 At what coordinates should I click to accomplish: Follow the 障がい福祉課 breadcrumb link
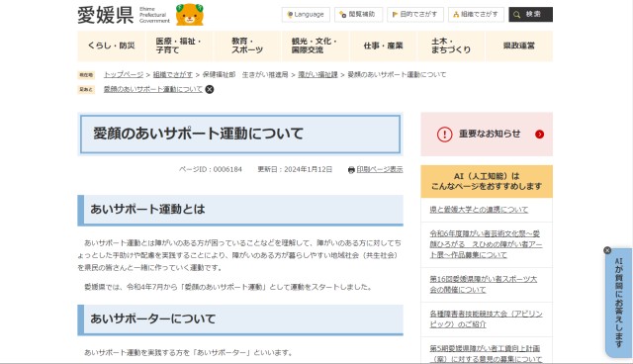coord(317,74)
